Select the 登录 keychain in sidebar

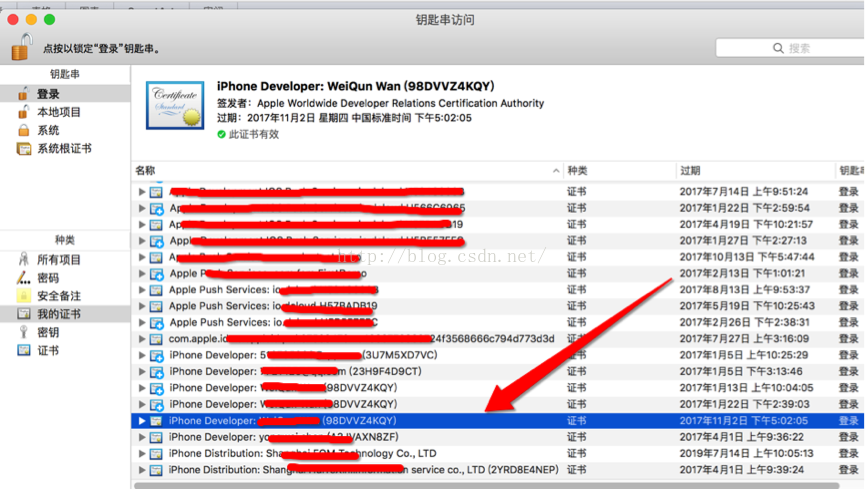(x=65, y=94)
